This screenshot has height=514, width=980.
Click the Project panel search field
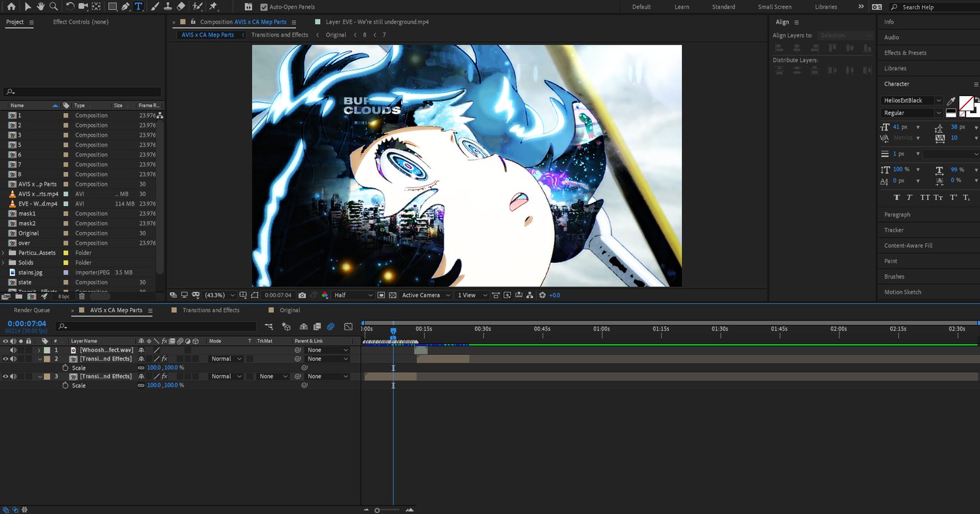tap(82, 92)
